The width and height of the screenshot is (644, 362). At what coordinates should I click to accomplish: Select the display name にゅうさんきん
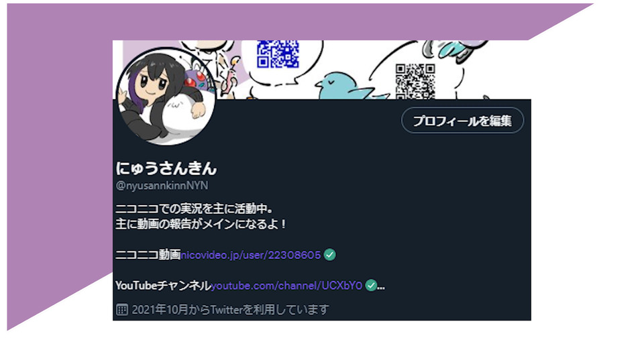pyautogui.click(x=166, y=168)
